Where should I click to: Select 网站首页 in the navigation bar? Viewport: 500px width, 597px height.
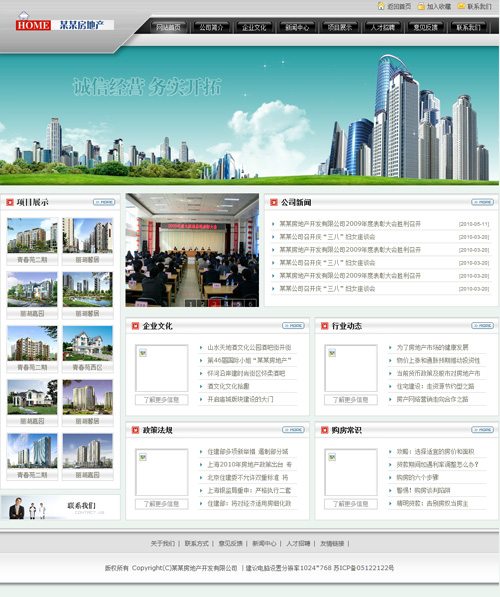point(168,27)
